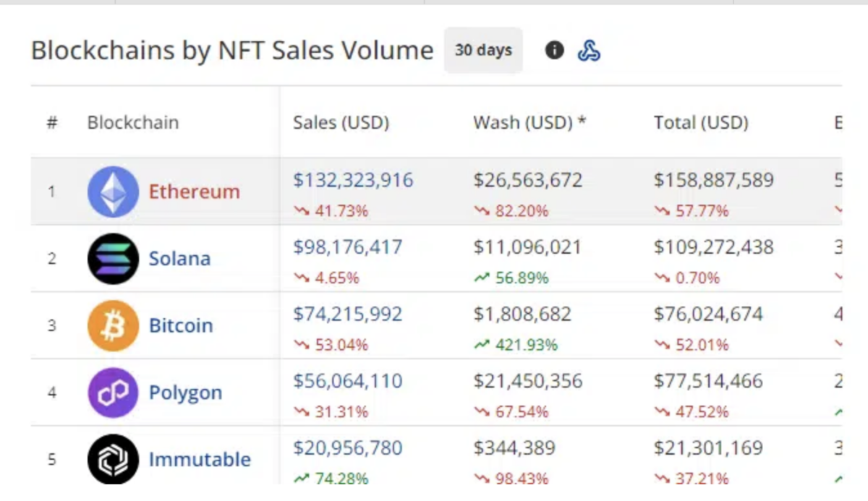Click the Immutable logo icon
Viewport: 868px width, 501px height.
(x=112, y=459)
